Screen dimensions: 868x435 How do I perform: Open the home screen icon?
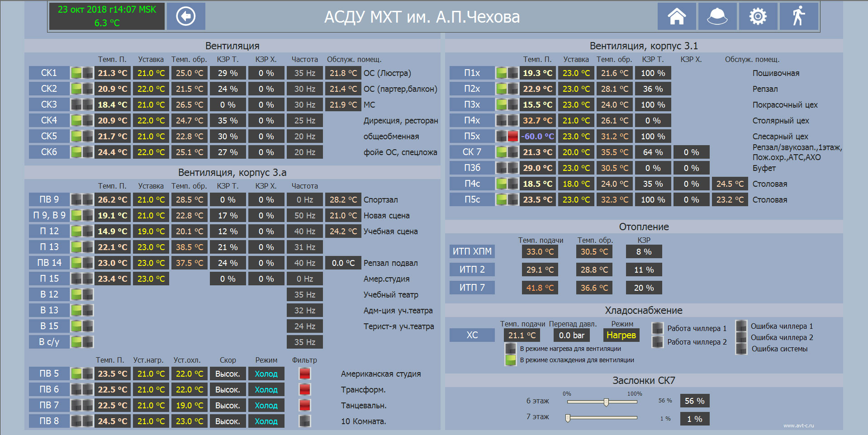pos(677,17)
